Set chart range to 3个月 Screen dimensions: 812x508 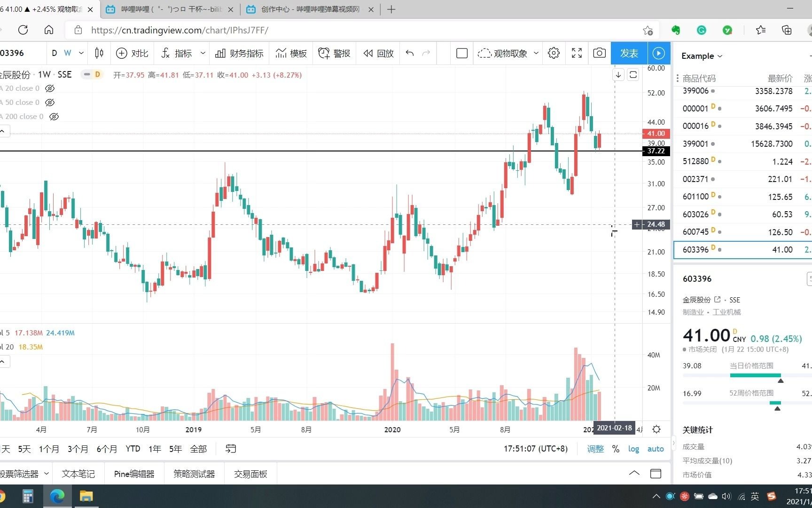point(78,449)
